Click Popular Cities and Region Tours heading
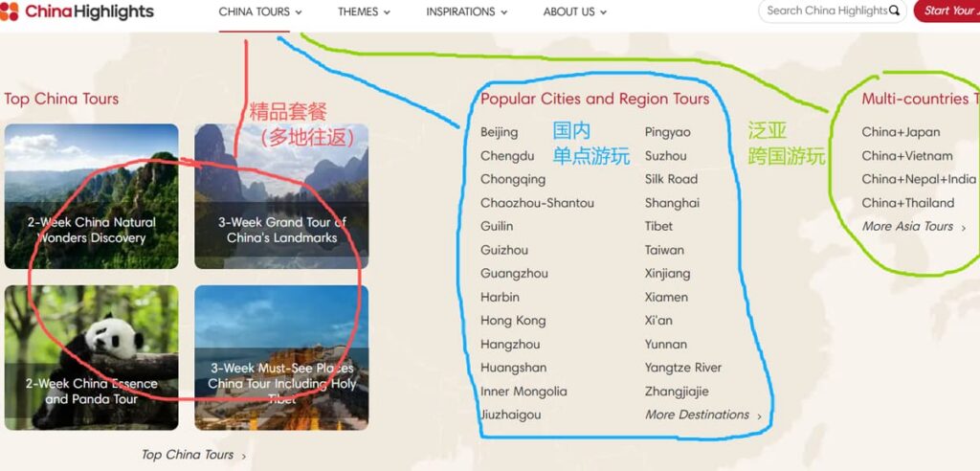980x471 pixels. tap(595, 99)
